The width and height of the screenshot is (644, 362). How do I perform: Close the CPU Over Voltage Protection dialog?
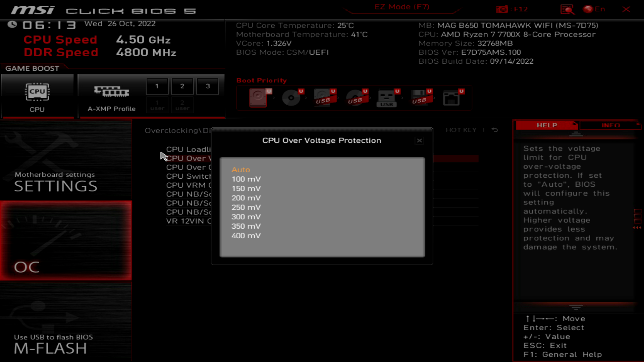419,140
